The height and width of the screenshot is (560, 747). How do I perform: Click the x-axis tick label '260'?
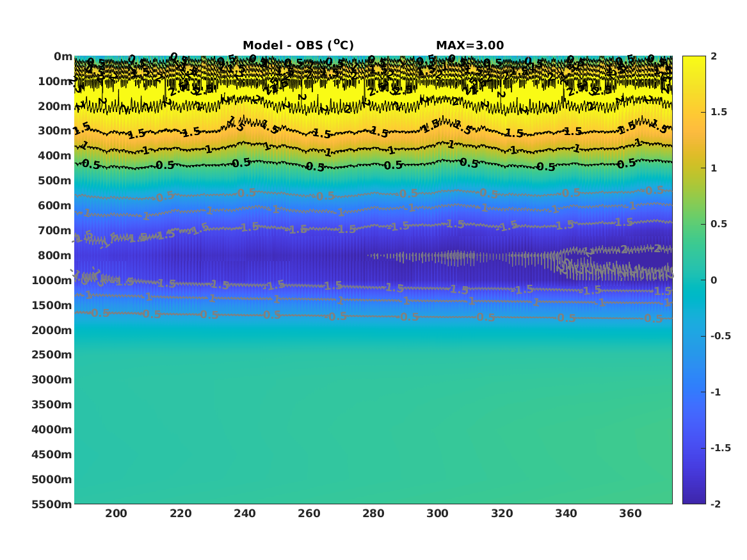coord(309,513)
